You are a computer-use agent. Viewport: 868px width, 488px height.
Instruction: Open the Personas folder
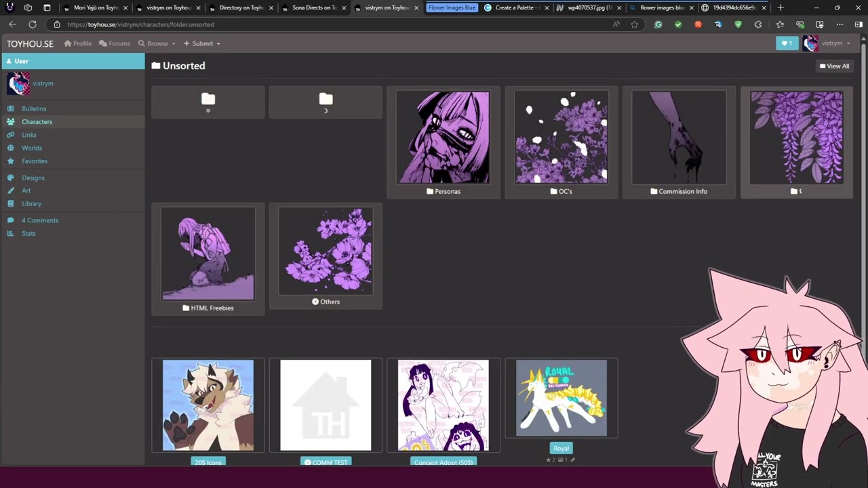(443, 142)
